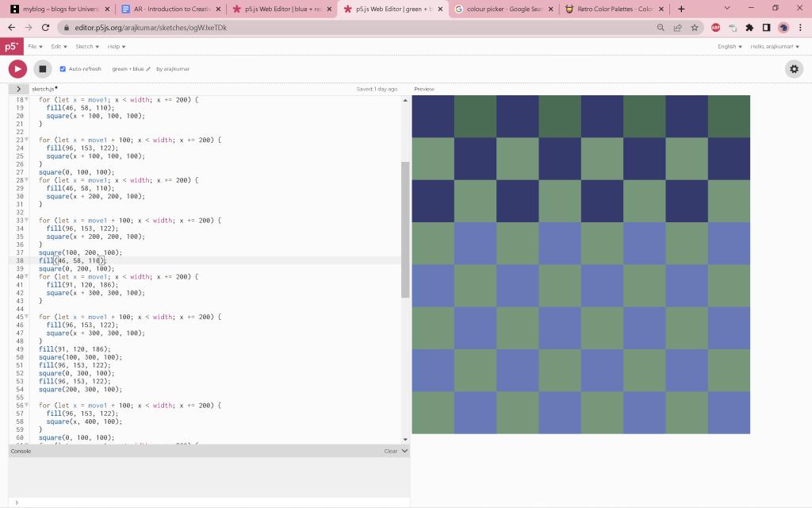Expand sidebar file list chevron
Screen dimensions: 812x508
coord(18,89)
